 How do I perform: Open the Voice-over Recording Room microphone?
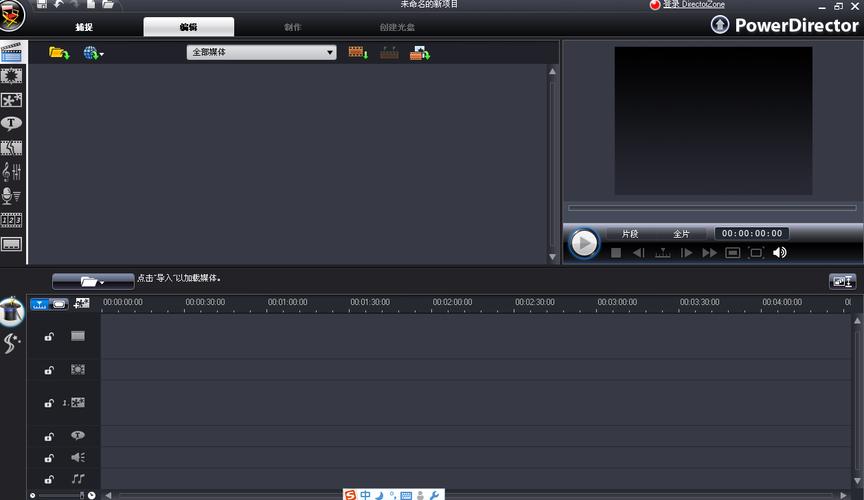coord(12,196)
